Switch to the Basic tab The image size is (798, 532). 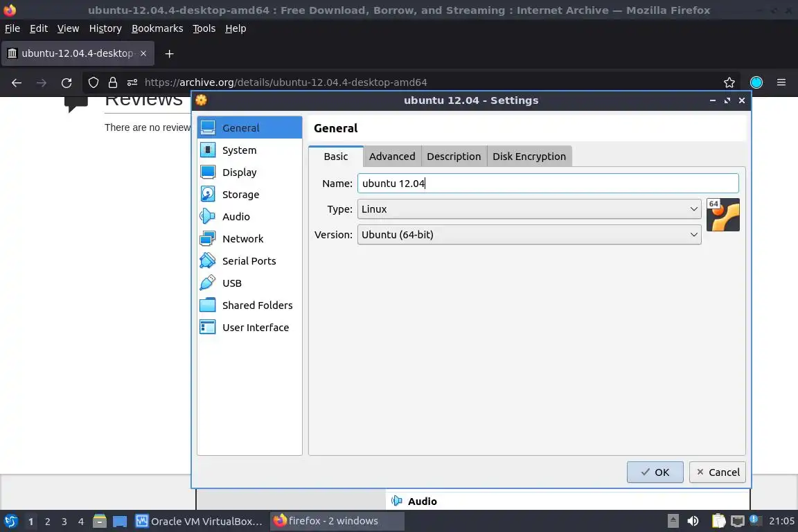(336, 157)
